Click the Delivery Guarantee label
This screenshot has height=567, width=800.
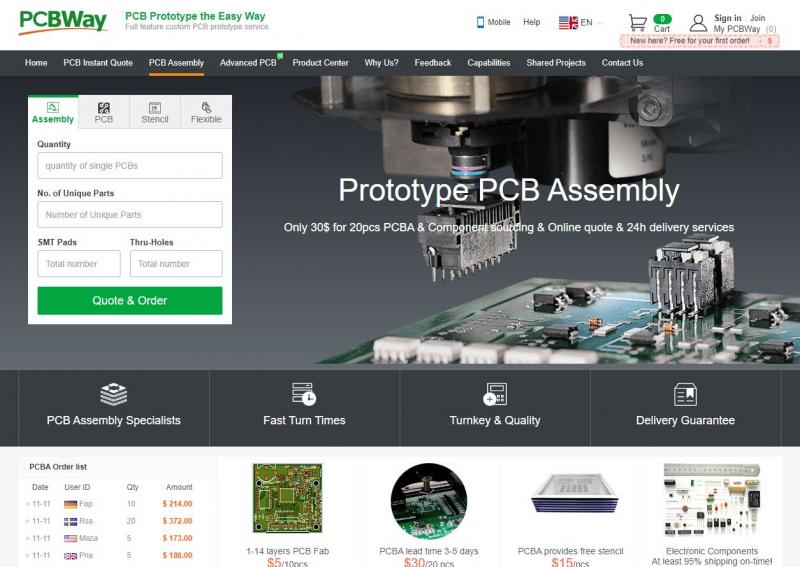685,421
